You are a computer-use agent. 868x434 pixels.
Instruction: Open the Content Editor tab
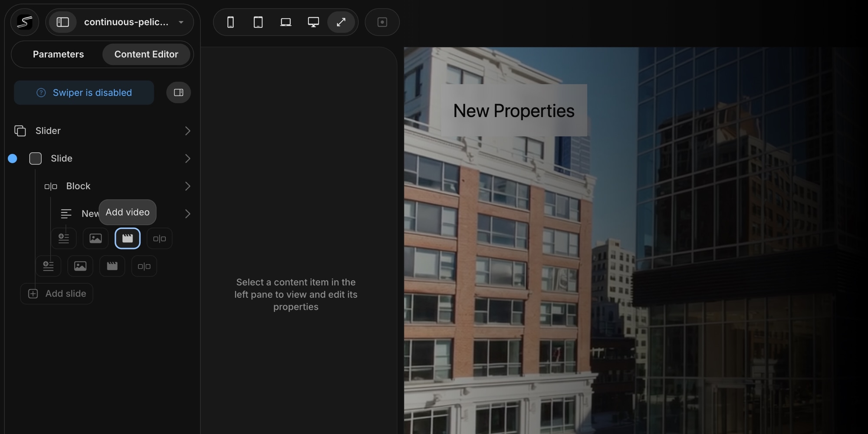(146, 54)
